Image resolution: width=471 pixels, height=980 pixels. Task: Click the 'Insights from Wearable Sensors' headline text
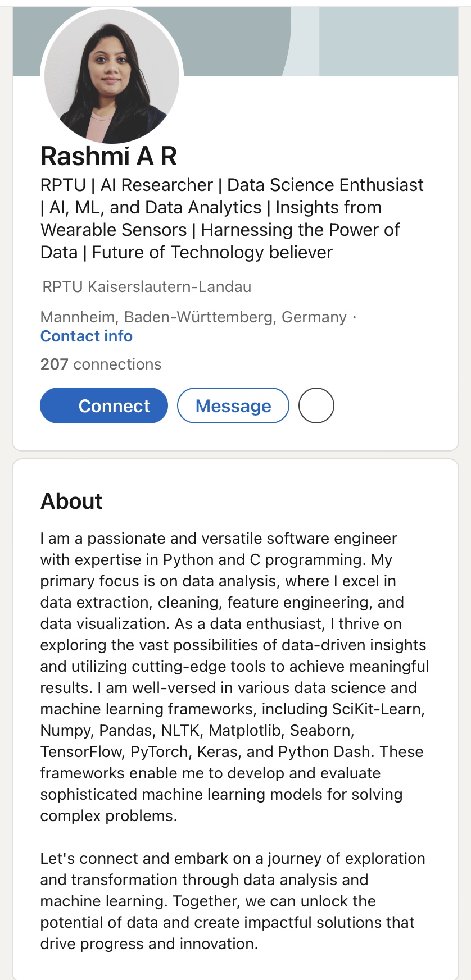point(328,208)
